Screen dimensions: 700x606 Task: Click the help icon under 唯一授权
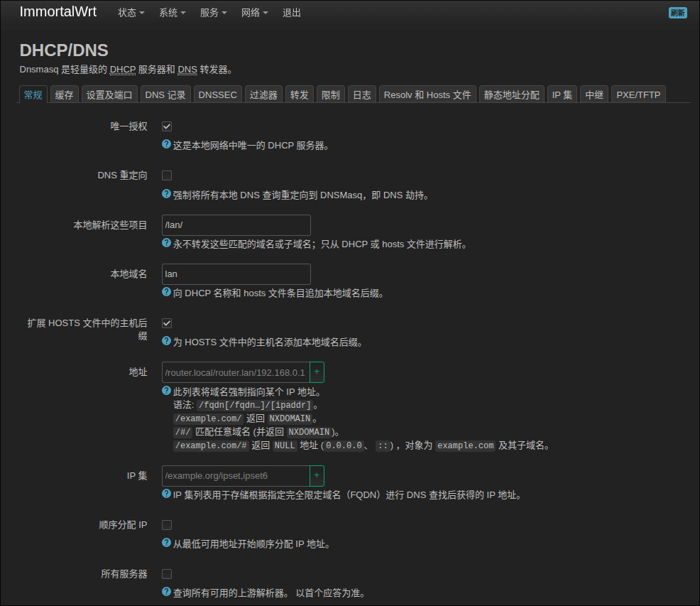pyautogui.click(x=167, y=144)
